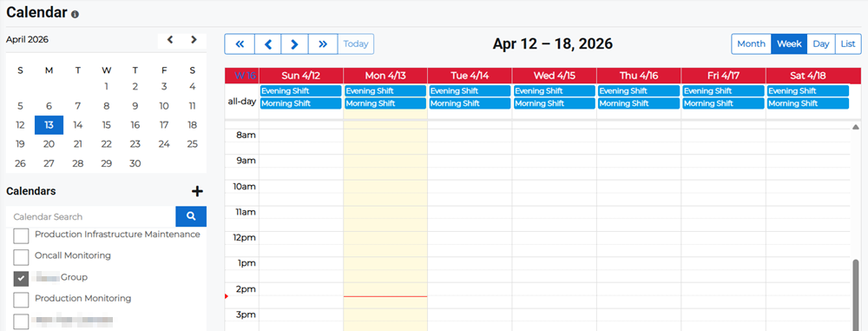Select April 7 in mini calendar
Screen dimensions: 868x331
pos(77,106)
